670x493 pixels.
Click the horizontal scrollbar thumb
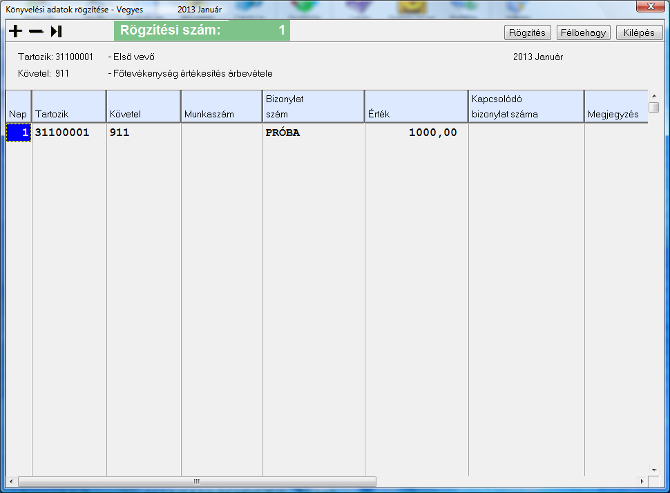pos(197,481)
